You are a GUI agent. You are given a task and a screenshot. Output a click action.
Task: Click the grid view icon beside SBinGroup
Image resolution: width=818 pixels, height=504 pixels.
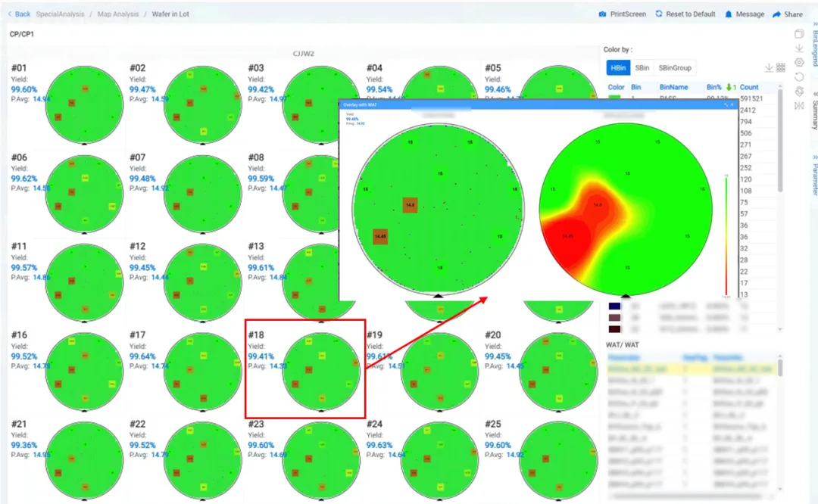click(x=781, y=68)
